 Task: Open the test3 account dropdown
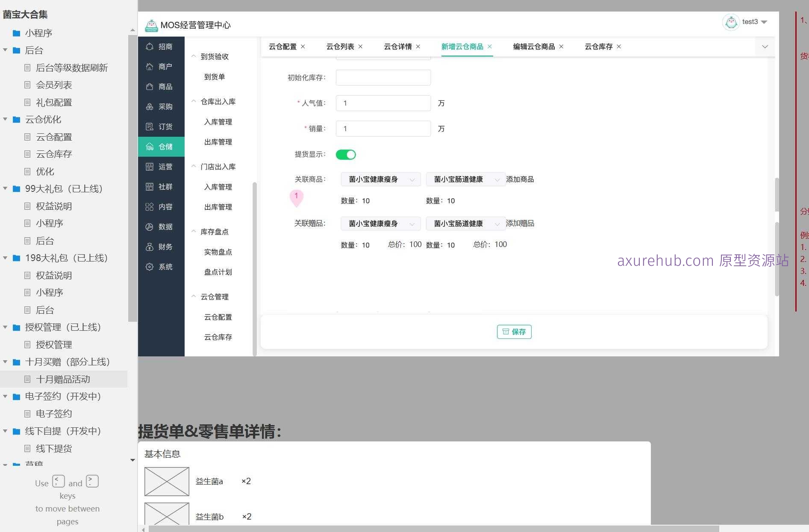pos(752,22)
